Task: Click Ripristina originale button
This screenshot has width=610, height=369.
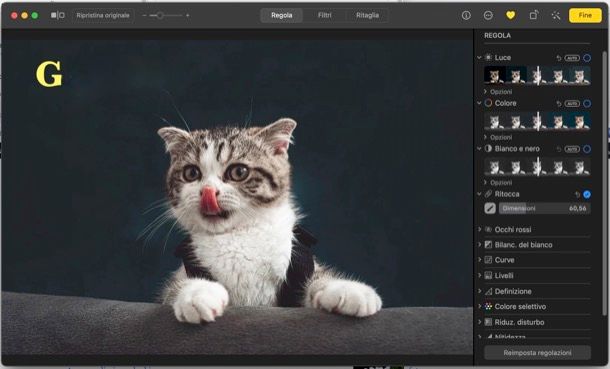Action: click(103, 16)
